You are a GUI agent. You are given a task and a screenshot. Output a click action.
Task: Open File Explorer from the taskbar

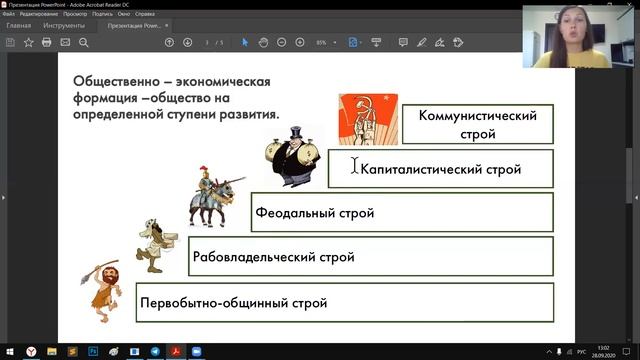52,351
